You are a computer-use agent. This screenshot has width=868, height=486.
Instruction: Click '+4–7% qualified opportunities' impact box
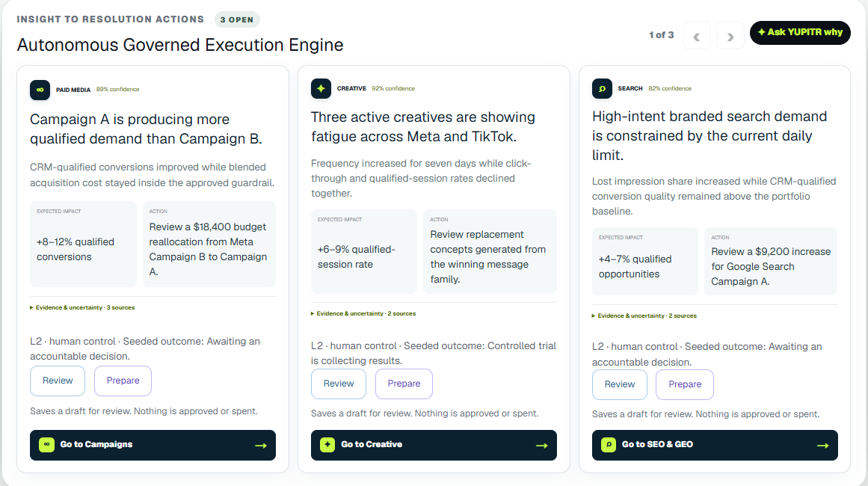coord(645,261)
